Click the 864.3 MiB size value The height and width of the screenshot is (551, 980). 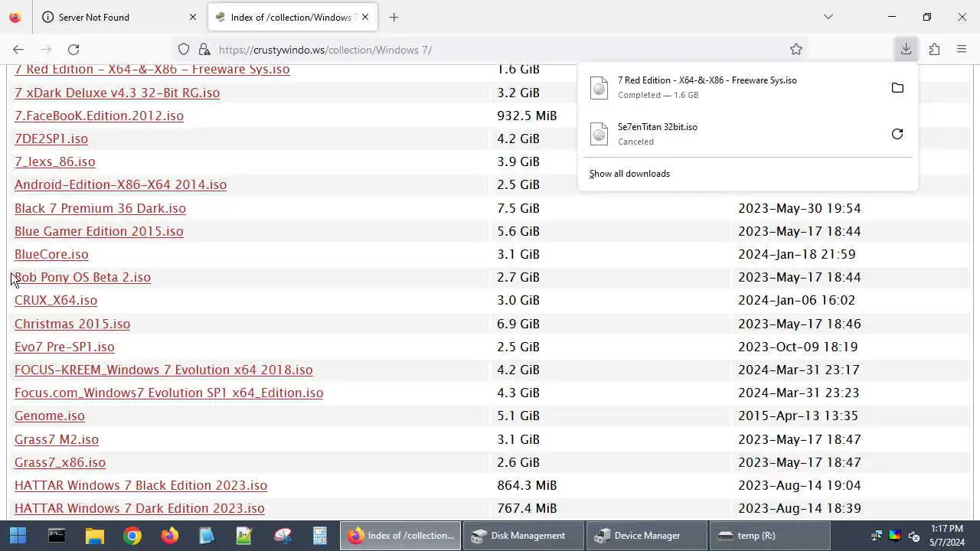pos(527,485)
